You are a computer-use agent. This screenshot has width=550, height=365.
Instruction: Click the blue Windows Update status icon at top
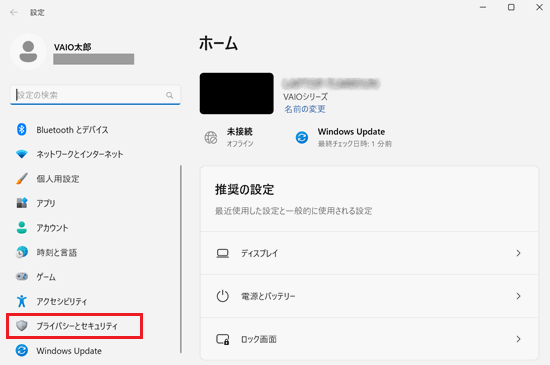(302, 137)
